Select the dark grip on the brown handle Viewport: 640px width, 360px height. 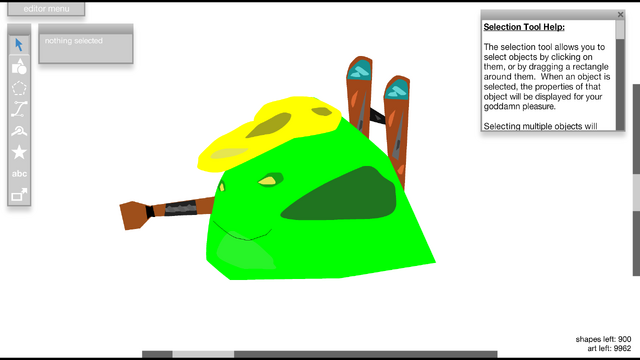180,209
